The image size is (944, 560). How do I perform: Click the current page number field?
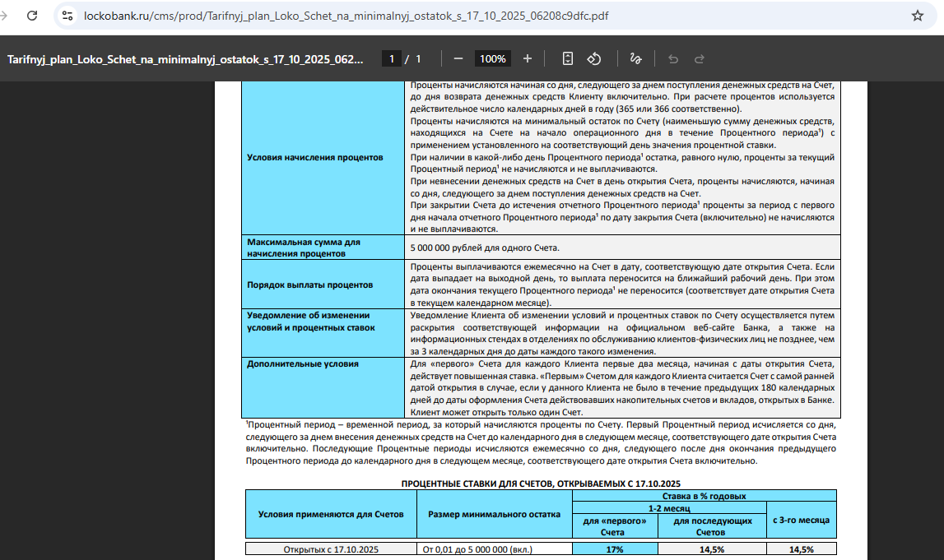coord(392,58)
